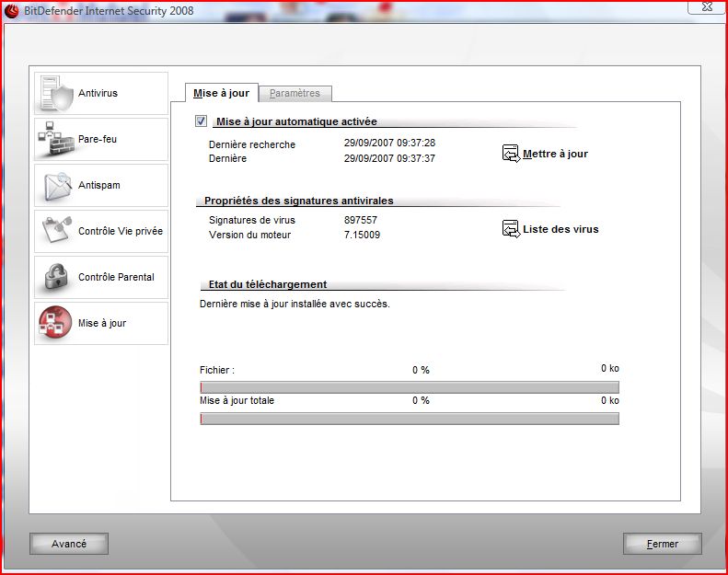Click the virus signatures value 897557

(x=361, y=220)
